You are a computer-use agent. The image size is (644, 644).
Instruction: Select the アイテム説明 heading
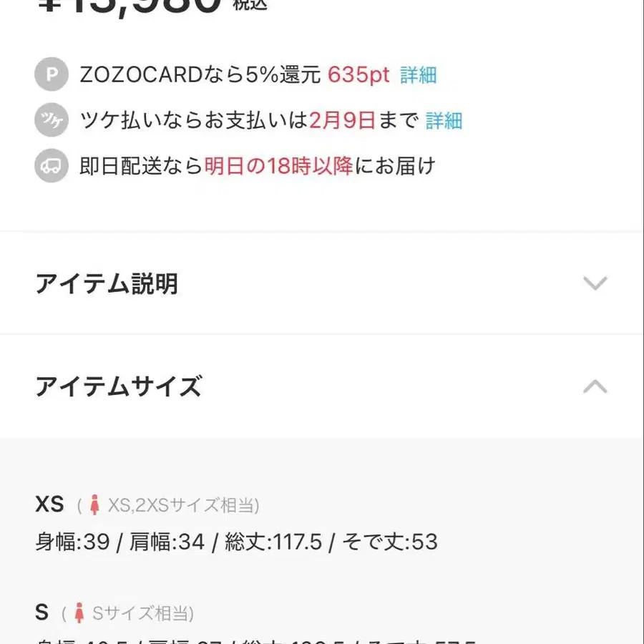click(108, 283)
